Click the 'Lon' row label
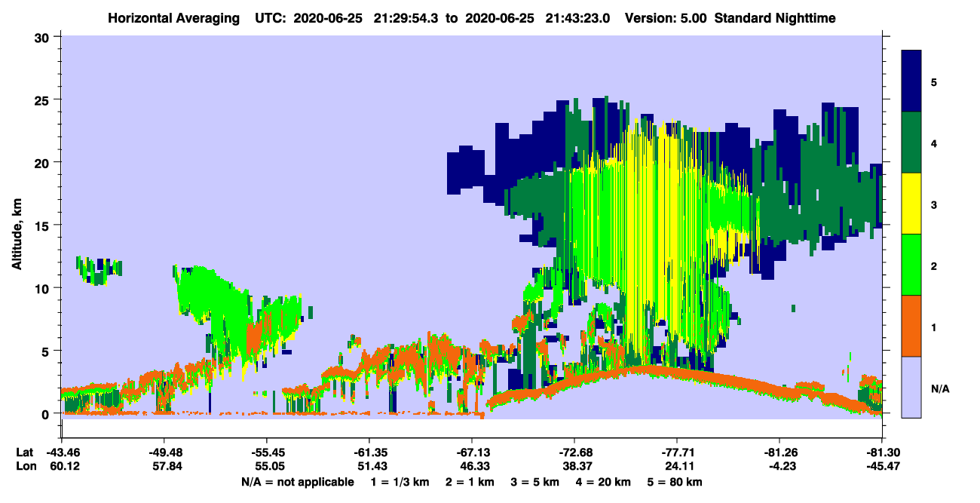This screenshot has width=980, height=503. (x=25, y=466)
